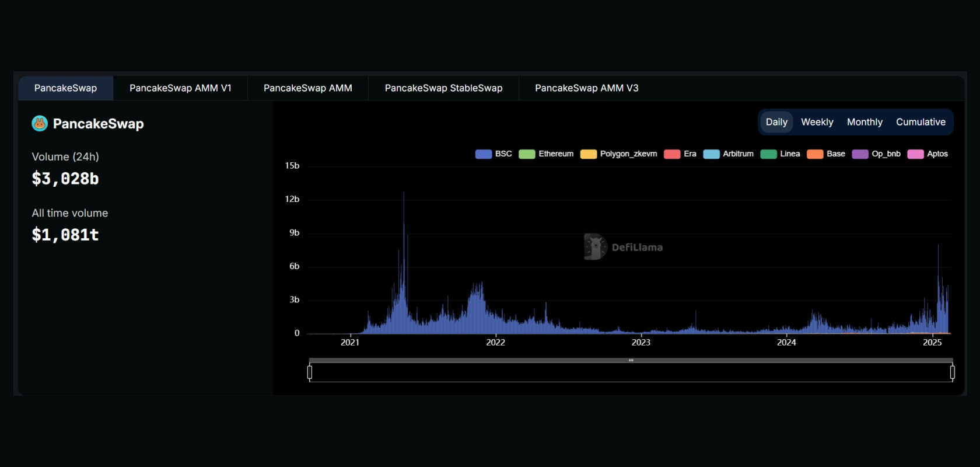
Task: Click the 2022 x-axis label
Action: [496, 343]
